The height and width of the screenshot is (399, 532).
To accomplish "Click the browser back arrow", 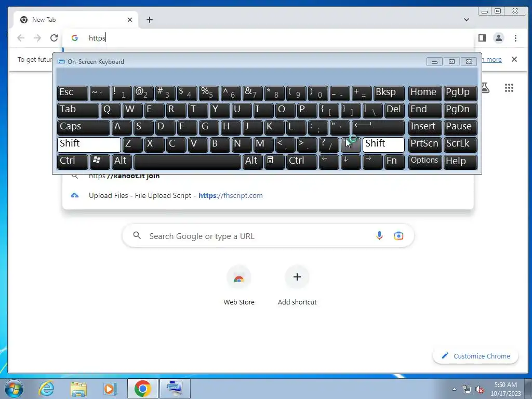I will coord(21,38).
